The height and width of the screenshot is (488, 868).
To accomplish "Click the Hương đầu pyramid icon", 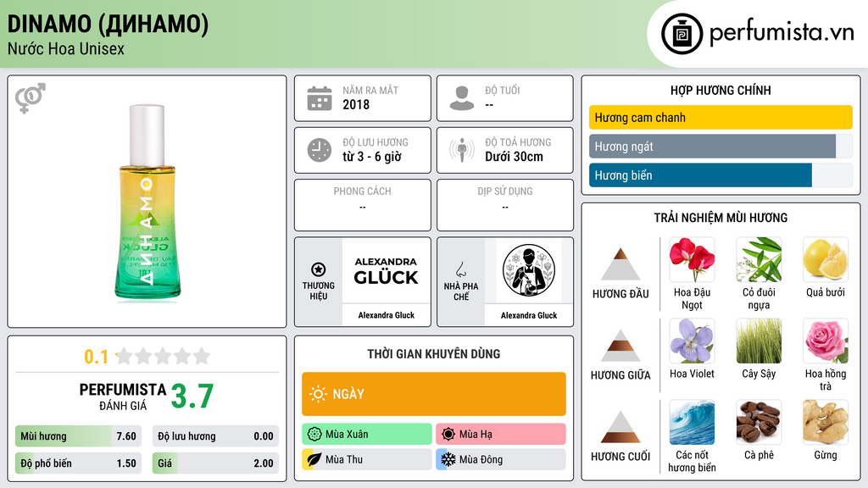I will click(x=620, y=264).
